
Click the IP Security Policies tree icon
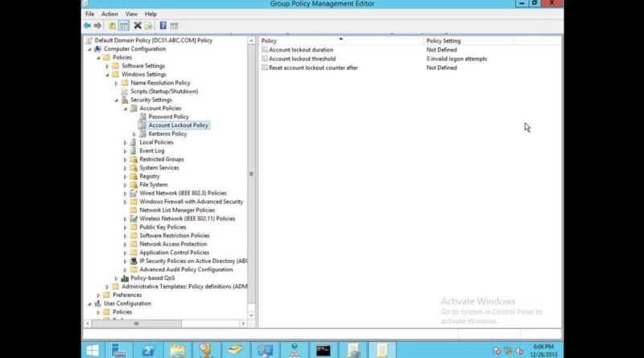click(x=134, y=261)
